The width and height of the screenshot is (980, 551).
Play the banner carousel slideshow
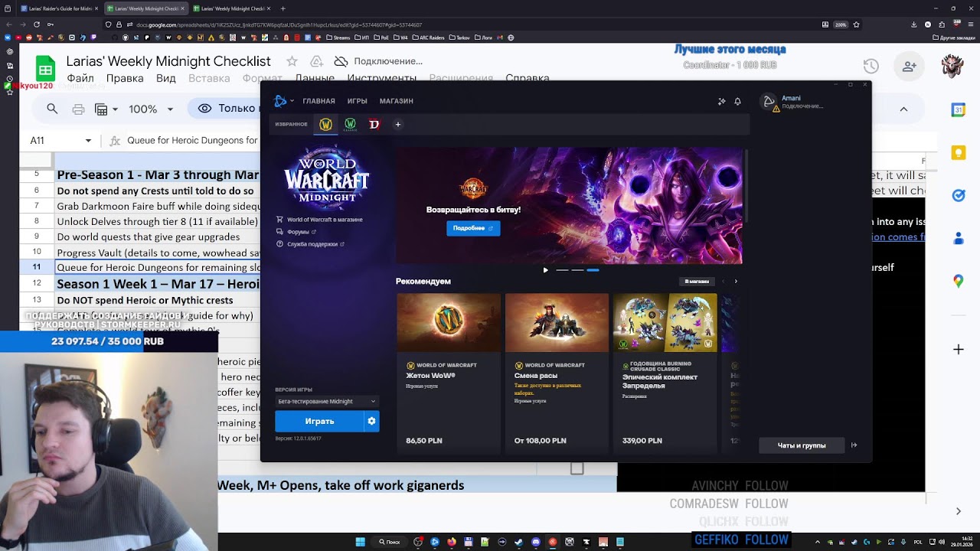pyautogui.click(x=545, y=270)
